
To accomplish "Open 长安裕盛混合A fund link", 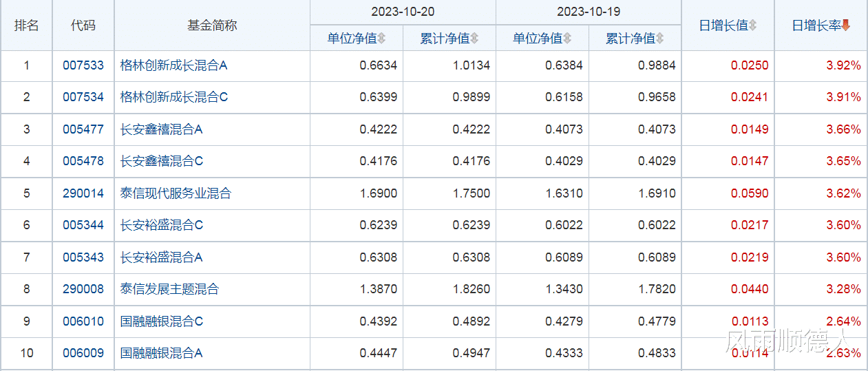I will (x=162, y=257).
